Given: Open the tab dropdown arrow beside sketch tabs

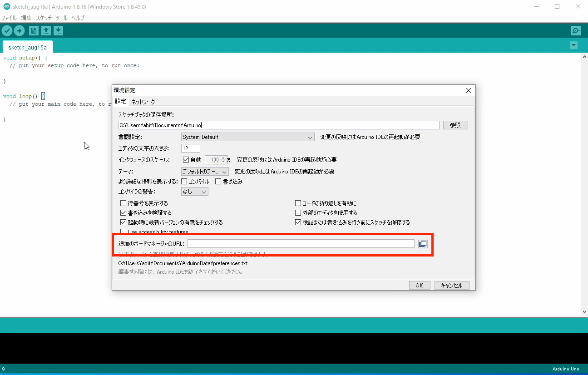Looking at the screenshot, I should [574, 45].
